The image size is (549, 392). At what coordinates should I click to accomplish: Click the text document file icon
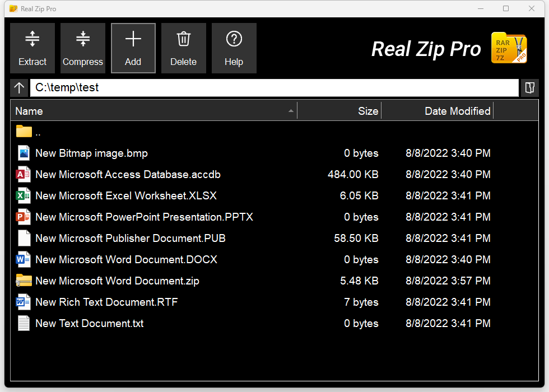coord(24,324)
